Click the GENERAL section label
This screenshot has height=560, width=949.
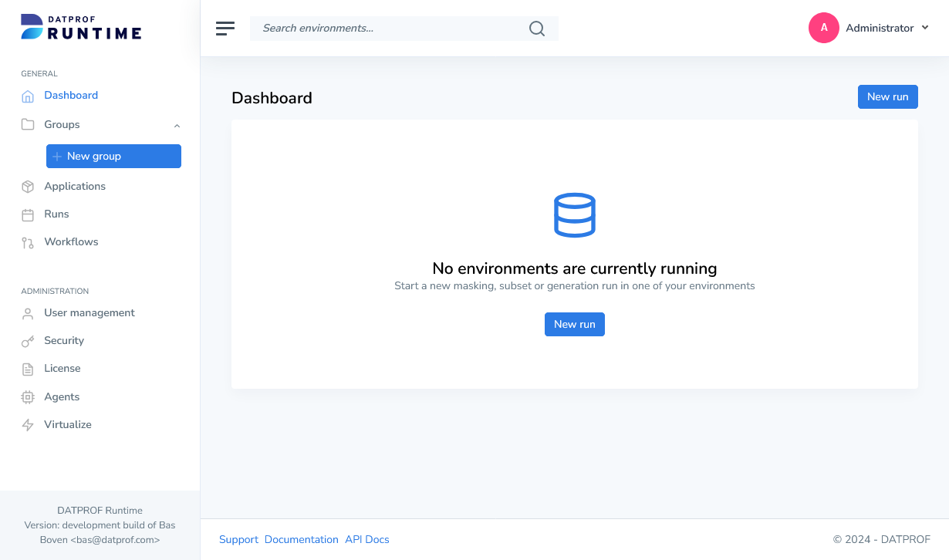[x=39, y=74]
